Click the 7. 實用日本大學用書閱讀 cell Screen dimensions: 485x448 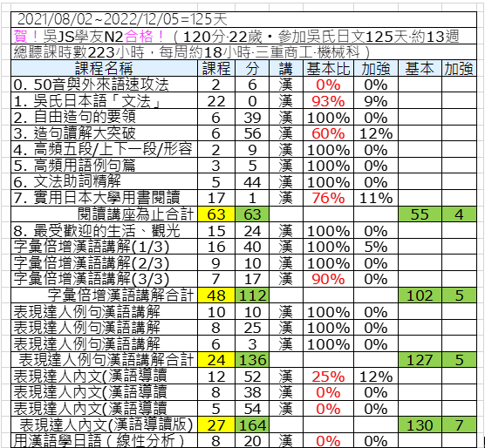[104, 198]
